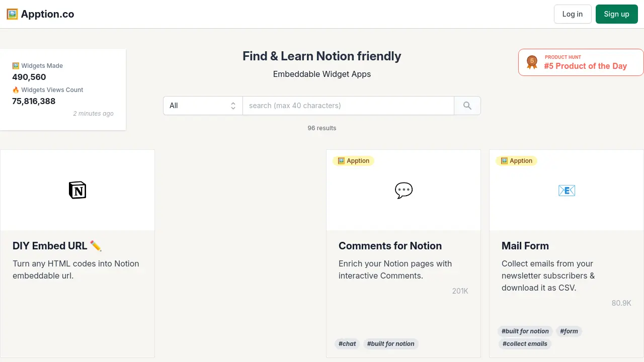Click 'Embeddable Widget Apps' subtitle
644x362 pixels.
pos(322,74)
